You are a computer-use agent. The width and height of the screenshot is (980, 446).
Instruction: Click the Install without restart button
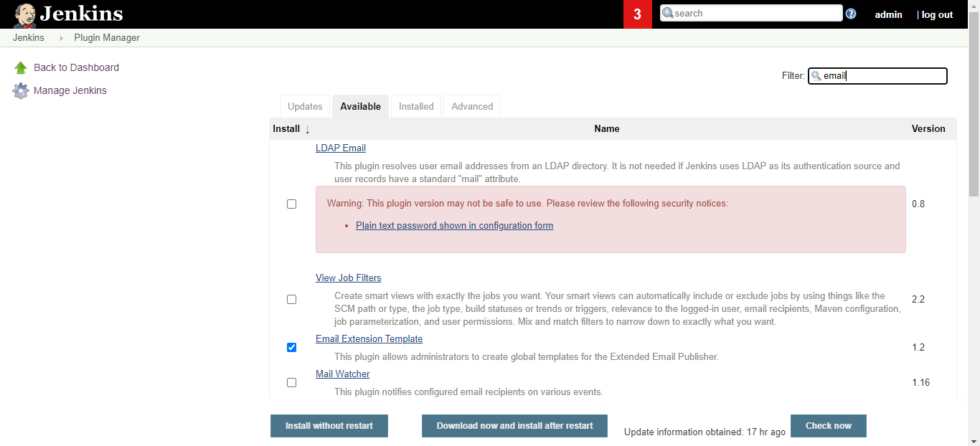pos(329,425)
